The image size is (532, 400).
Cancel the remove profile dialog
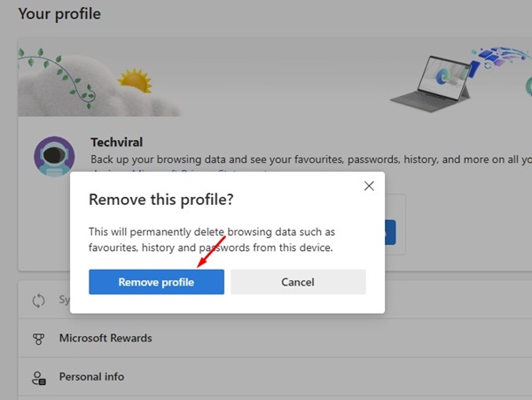click(x=298, y=282)
